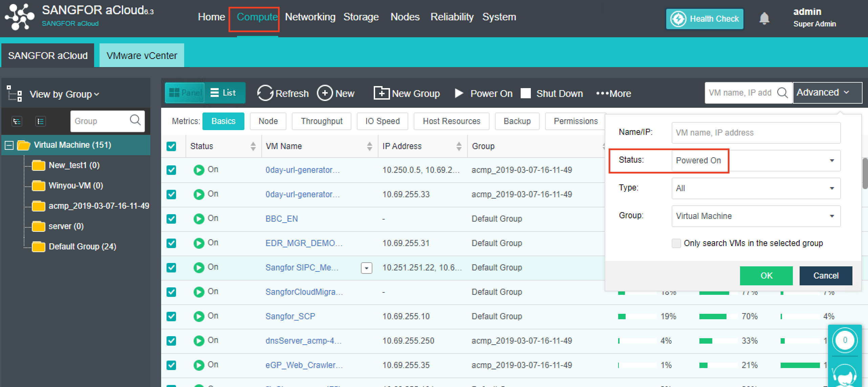Click the Group search magnifier icon
The height and width of the screenshot is (387, 868).
pyautogui.click(x=135, y=120)
